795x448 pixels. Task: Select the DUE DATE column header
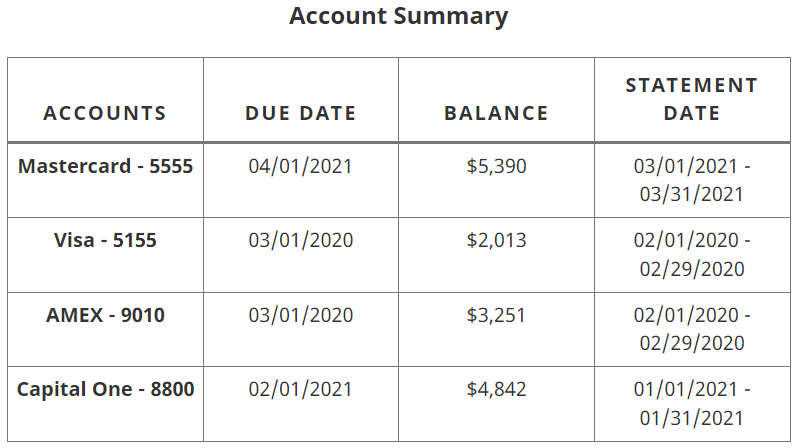301,113
